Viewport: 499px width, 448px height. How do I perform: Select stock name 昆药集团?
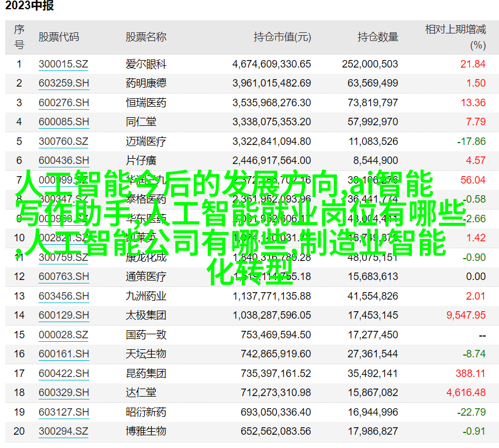pyautogui.click(x=146, y=374)
